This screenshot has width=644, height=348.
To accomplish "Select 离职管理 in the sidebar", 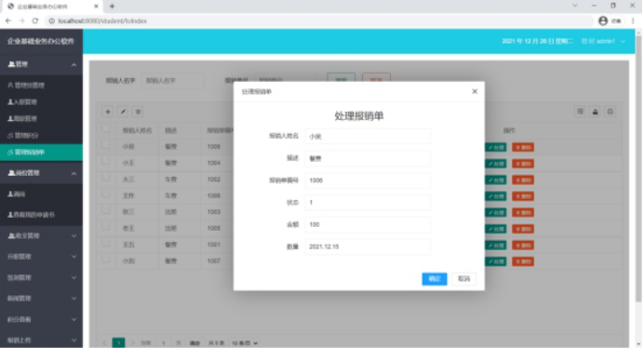I will [x=41, y=119].
